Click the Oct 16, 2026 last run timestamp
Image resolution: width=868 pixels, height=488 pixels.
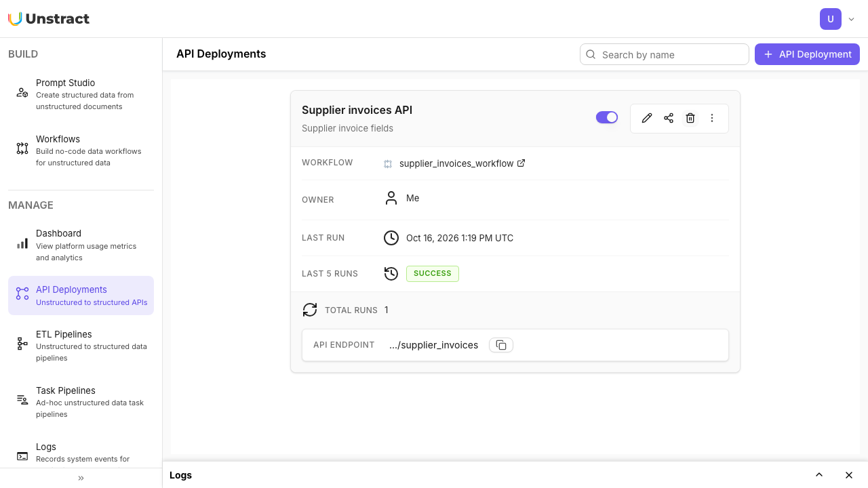[460, 238]
